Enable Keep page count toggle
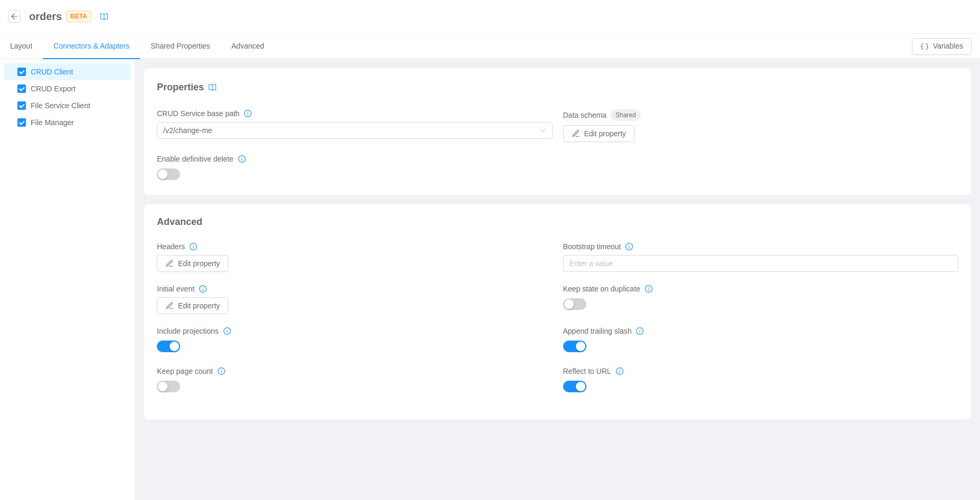980x500 pixels. pos(168,386)
